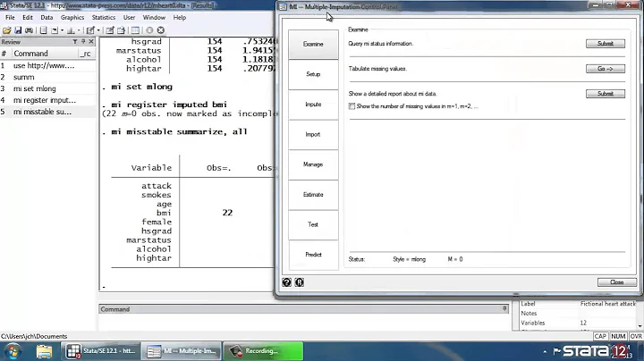Select 'summ' command in Review list
Screen dimensions: 644x361
(x=47, y=77)
